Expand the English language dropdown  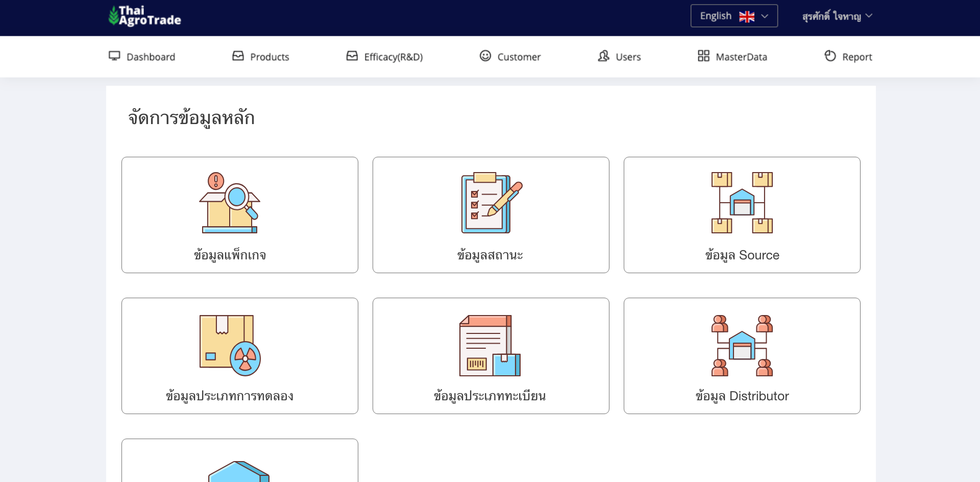pos(733,16)
